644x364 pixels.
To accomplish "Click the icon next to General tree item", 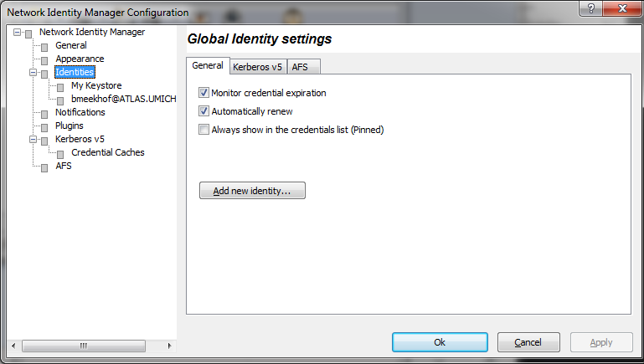I will (44, 48).
